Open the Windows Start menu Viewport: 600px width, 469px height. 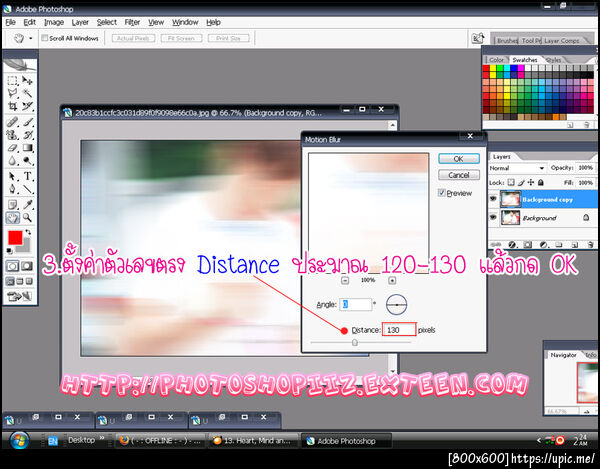point(19,440)
